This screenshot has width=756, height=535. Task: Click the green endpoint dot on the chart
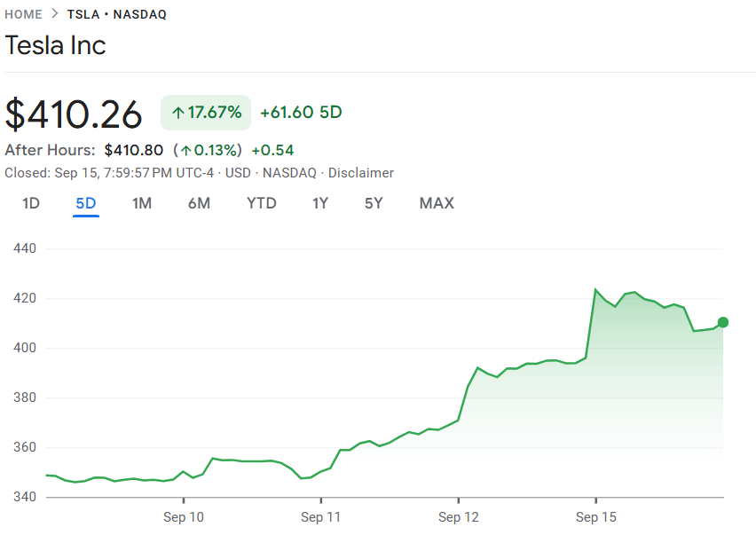pos(723,322)
